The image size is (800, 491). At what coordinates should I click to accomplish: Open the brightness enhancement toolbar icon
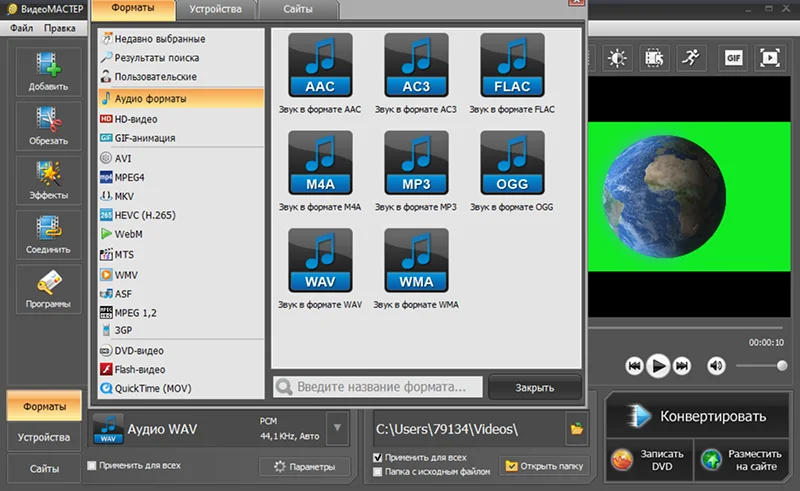coord(617,58)
